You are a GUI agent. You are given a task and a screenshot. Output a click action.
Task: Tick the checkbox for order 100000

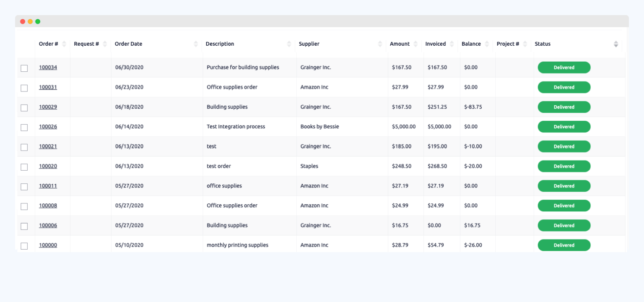pos(24,246)
